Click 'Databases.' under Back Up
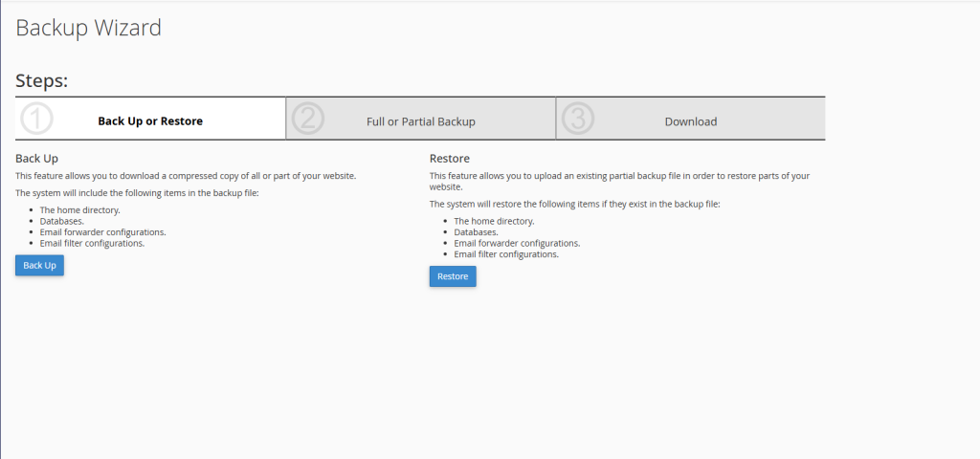 [x=62, y=221]
